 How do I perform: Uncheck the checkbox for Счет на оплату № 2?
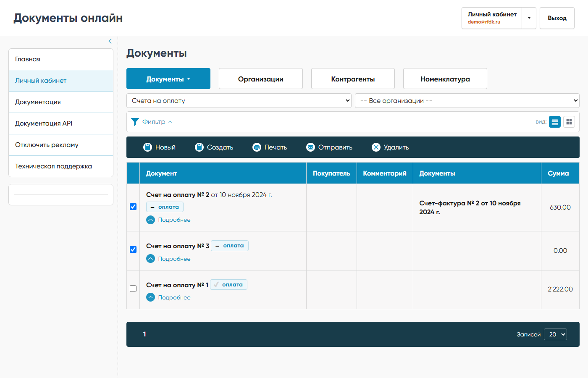(133, 207)
